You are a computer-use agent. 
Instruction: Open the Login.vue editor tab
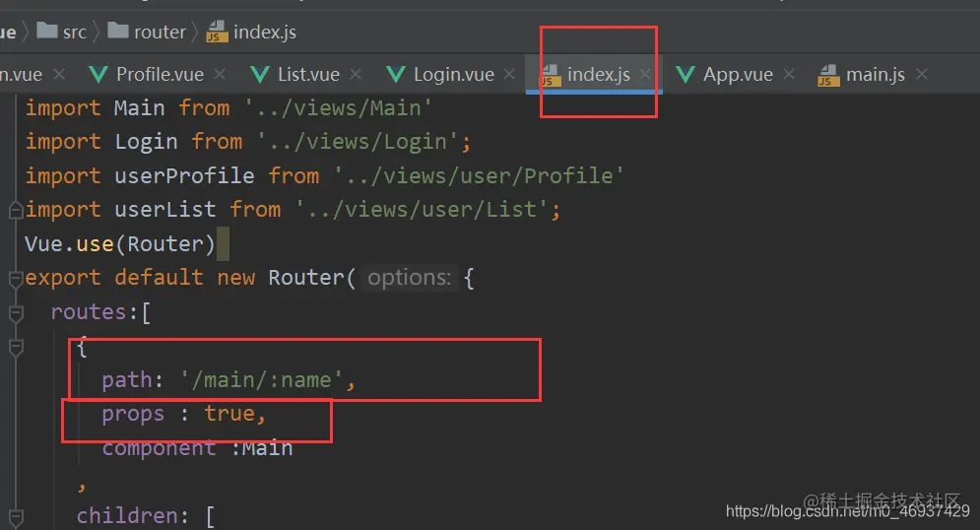coord(452,74)
